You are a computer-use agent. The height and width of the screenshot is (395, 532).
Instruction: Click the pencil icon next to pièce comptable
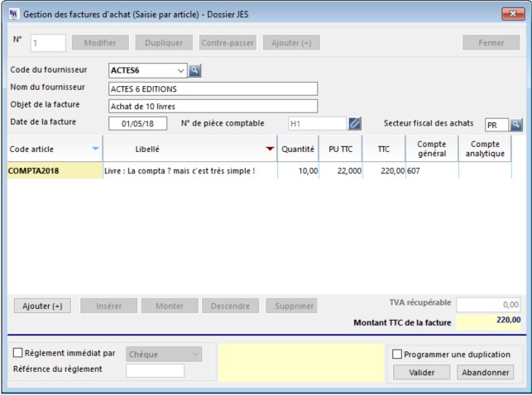(x=355, y=123)
